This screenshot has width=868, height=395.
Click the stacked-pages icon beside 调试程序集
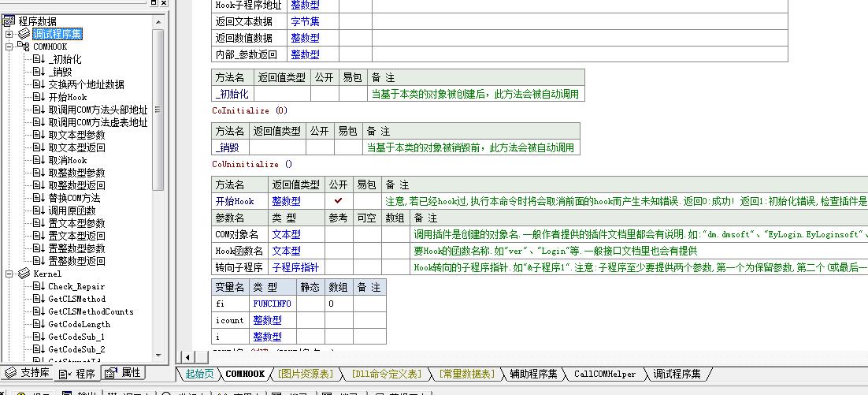(24, 35)
